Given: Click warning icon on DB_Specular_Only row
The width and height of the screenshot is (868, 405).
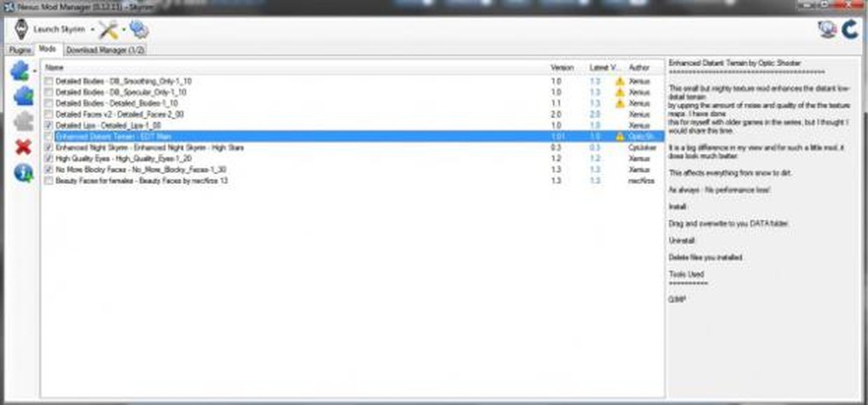Looking at the screenshot, I should 620,93.
